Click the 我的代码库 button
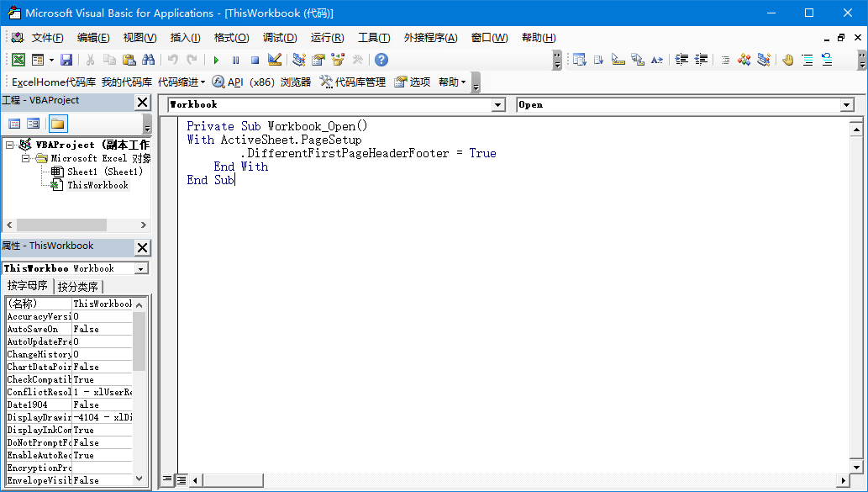This screenshot has height=492, width=868. pos(127,82)
